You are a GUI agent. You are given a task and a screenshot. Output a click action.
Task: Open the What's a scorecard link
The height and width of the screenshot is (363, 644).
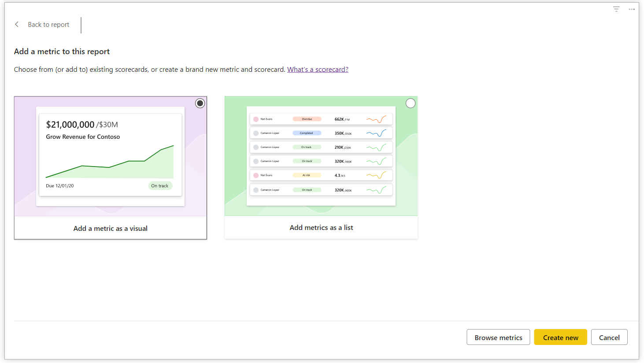pos(318,69)
